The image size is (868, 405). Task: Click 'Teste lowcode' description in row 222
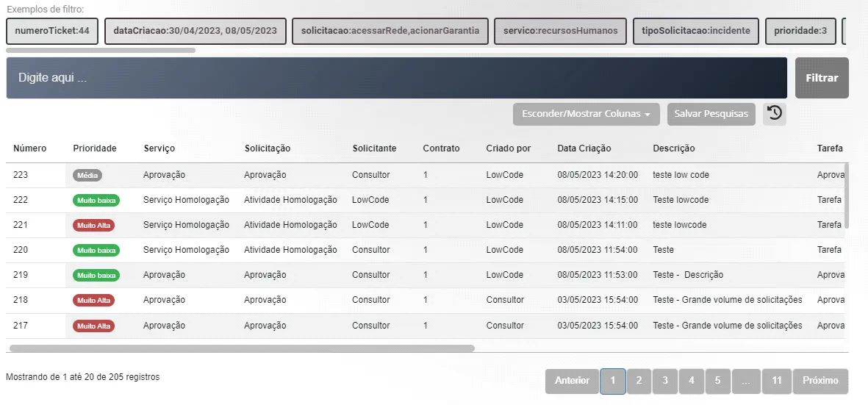point(681,200)
